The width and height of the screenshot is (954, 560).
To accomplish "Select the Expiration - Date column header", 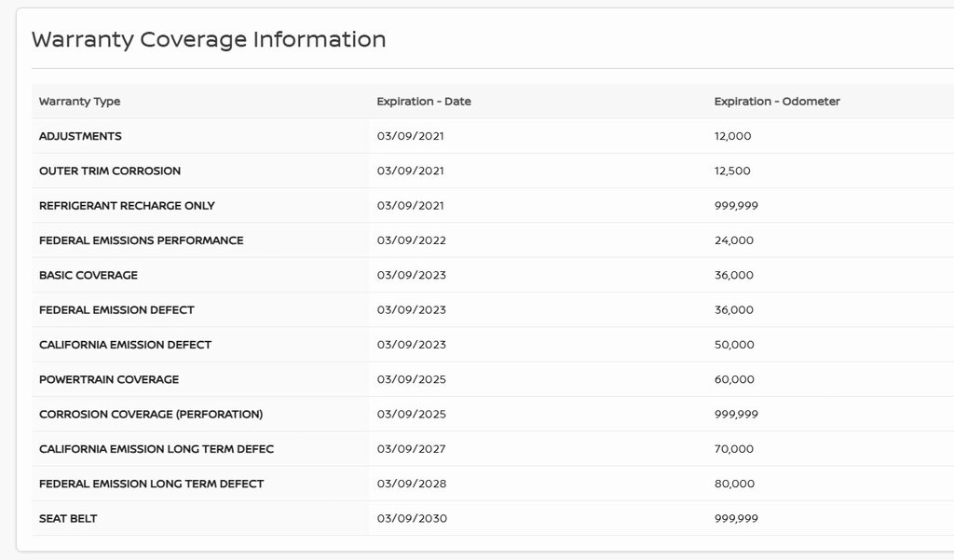I will [x=423, y=102].
